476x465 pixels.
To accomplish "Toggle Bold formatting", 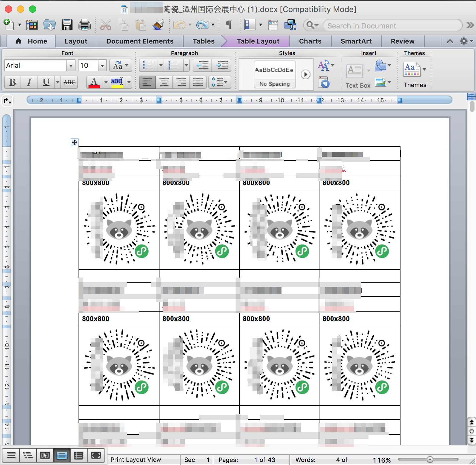I will [x=13, y=82].
